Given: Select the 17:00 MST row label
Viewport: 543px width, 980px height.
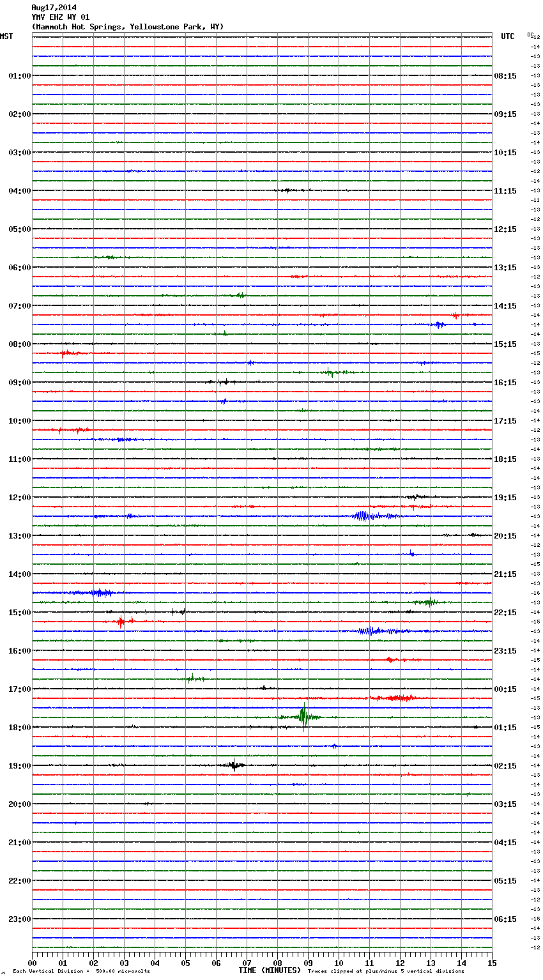Looking at the screenshot, I should (20, 689).
